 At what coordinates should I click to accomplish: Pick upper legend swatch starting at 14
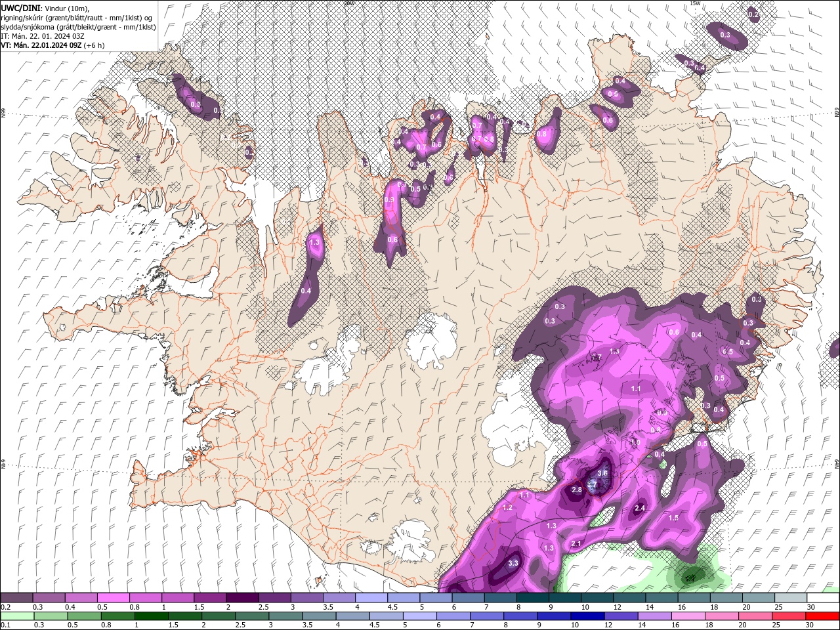tap(661, 598)
